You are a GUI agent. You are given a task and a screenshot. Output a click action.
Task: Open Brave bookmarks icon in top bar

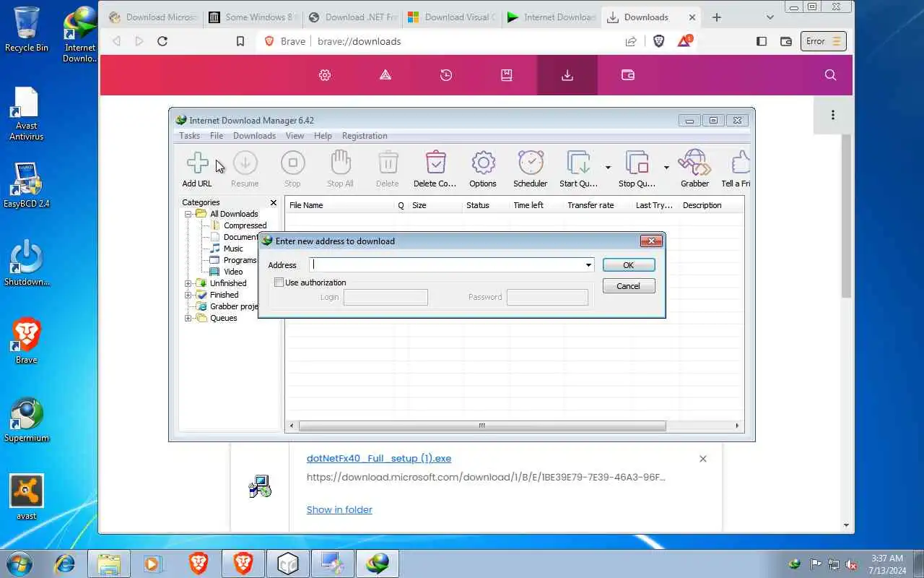(507, 75)
